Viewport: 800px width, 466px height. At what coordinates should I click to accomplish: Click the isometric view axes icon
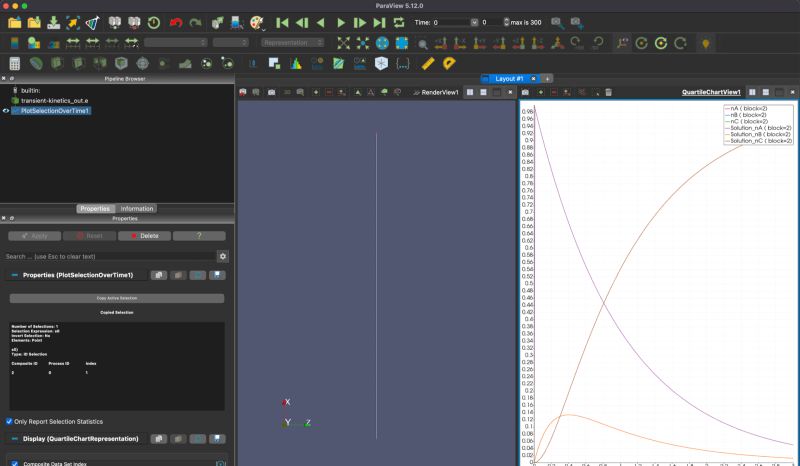558,43
